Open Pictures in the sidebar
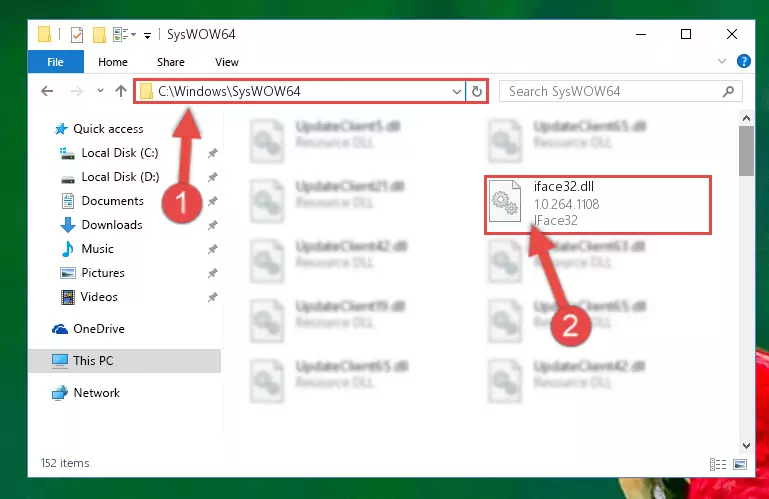Screen dimensions: 769x499 tap(103, 273)
